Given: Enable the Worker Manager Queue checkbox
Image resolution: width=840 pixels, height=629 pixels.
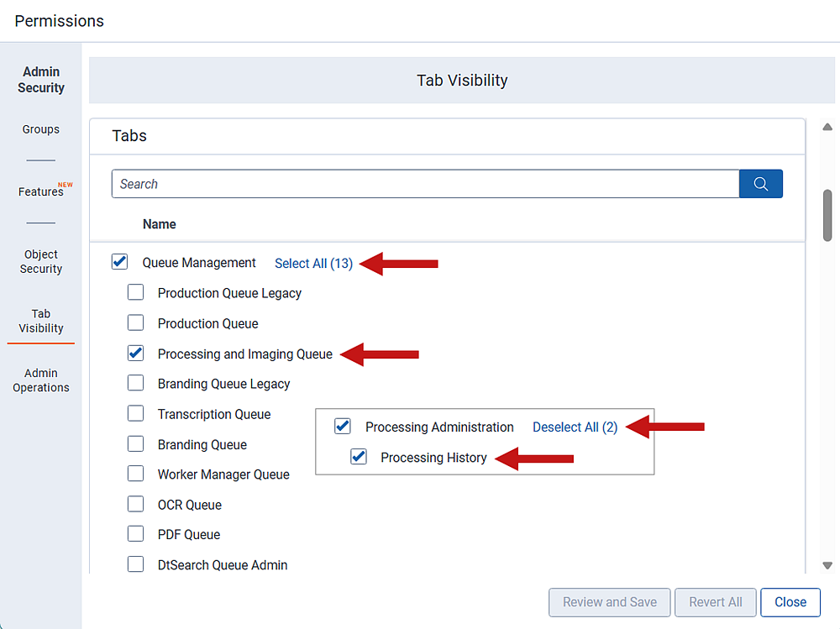Looking at the screenshot, I should 135,473.
